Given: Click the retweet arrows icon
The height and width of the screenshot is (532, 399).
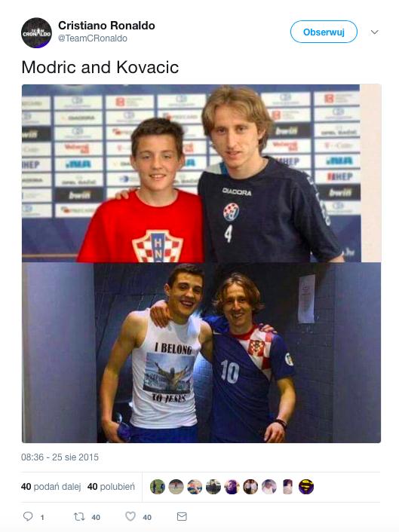Looking at the screenshot, I should (x=79, y=516).
